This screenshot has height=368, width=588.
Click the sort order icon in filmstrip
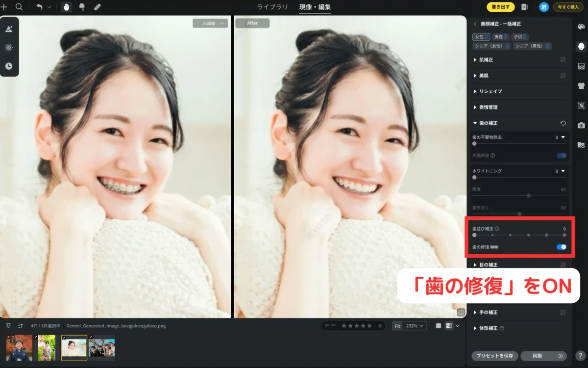[x=21, y=325]
